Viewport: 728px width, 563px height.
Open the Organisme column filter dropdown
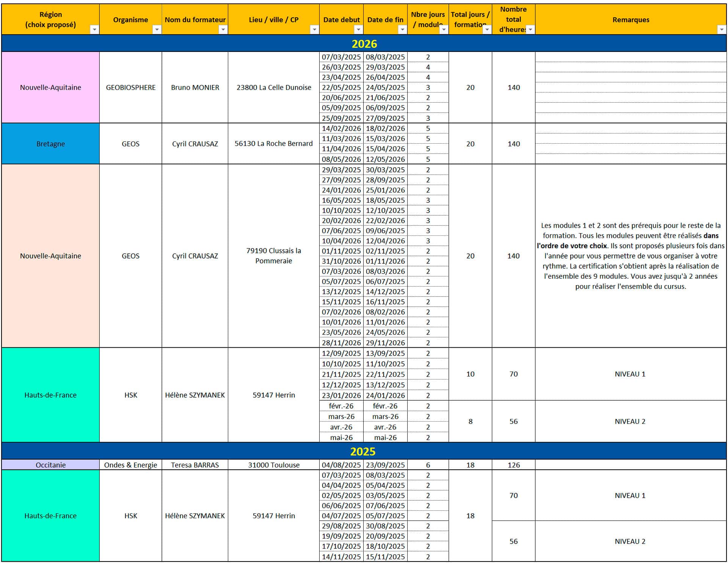point(157,30)
